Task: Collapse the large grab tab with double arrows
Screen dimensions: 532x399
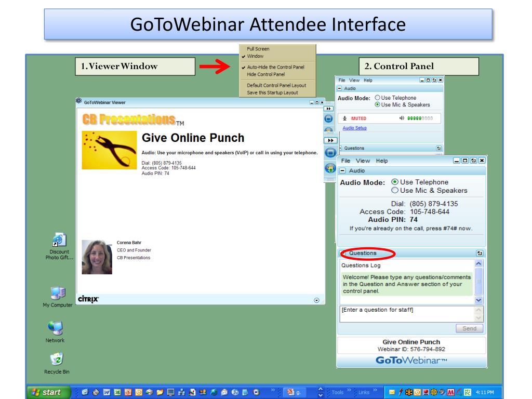Action: click(x=330, y=140)
